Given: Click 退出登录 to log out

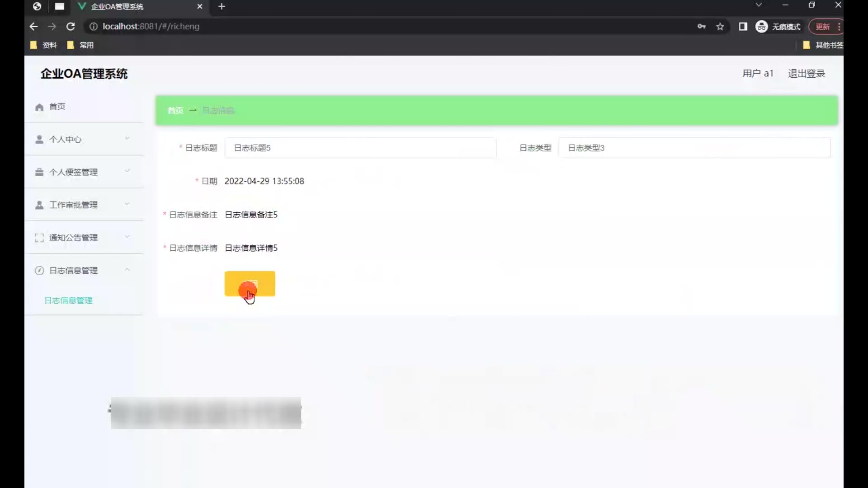Looking at the screenshot, I should [807, 74].
